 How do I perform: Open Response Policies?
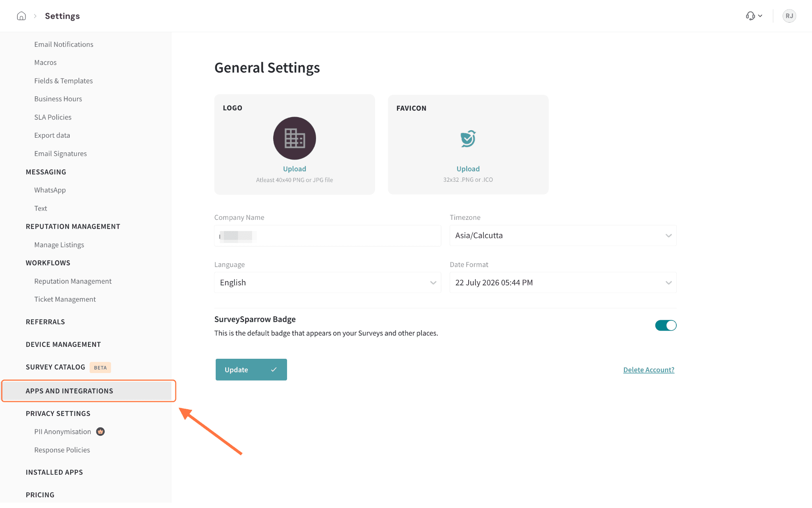[62, 450]
